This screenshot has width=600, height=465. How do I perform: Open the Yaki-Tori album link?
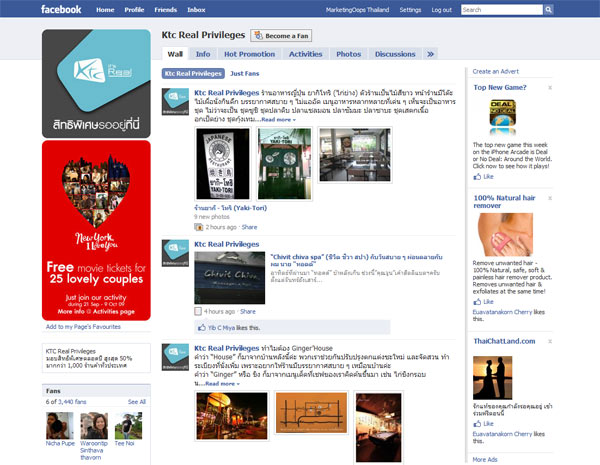(x=230, y=208)
